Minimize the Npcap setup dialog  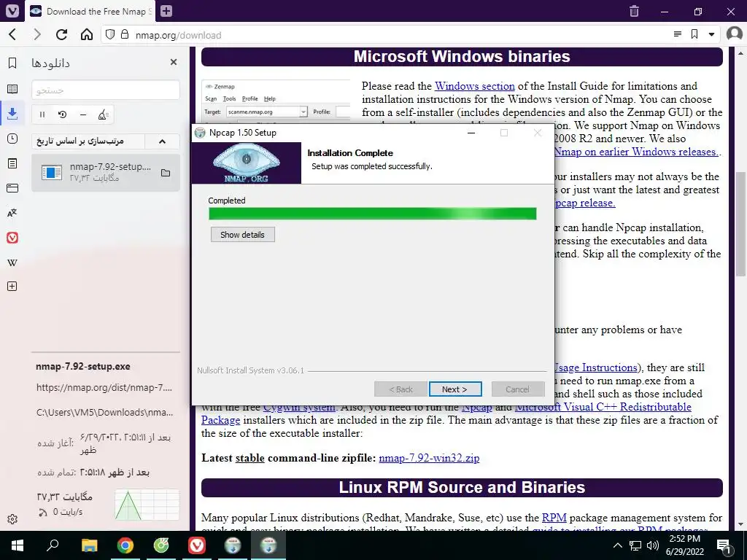[471, 133]
